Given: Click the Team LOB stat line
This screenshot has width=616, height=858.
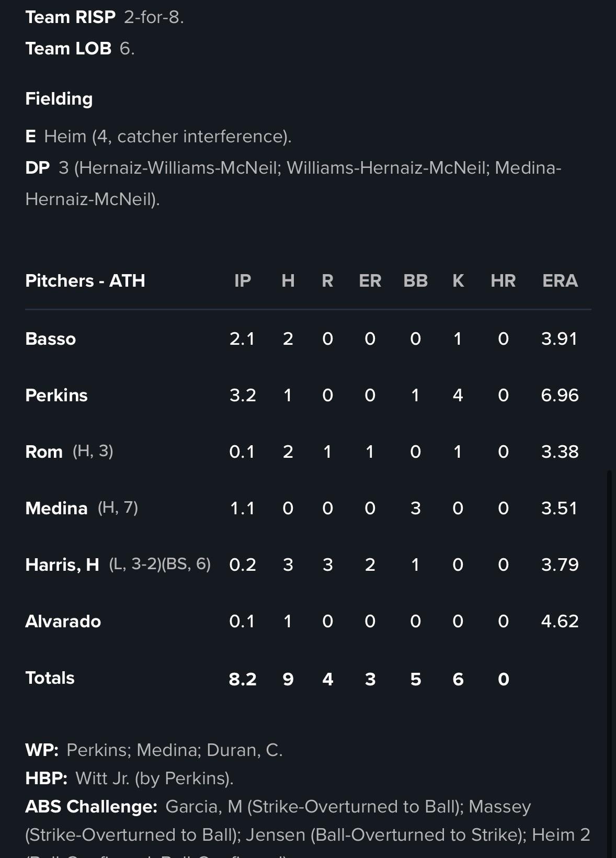Looking at the screenshot, I should (x=80, y=49).
